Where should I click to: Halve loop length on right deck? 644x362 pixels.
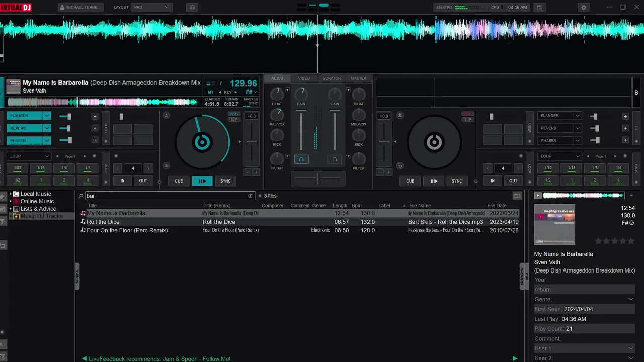coord(488,168)
